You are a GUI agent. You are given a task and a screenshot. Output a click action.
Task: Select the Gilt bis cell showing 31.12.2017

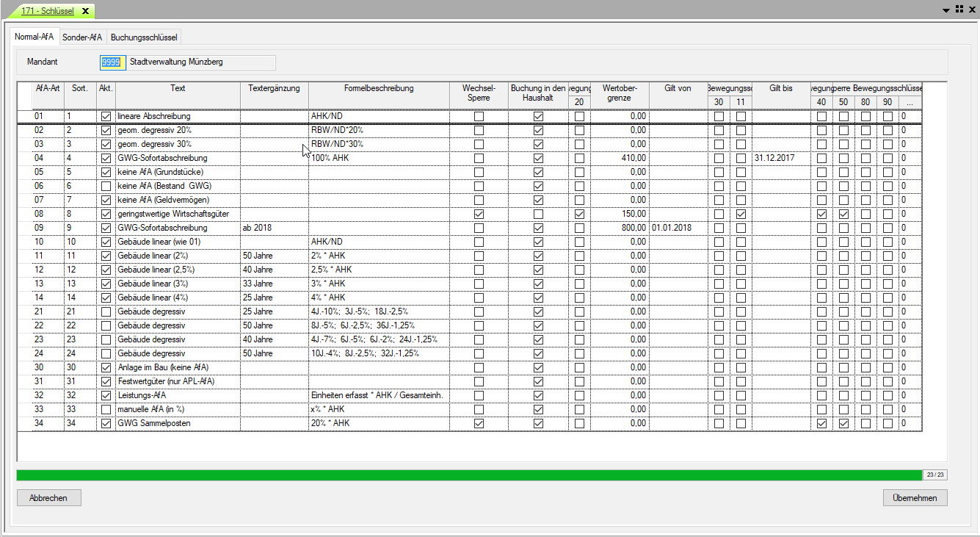click(x=780, y=159)
